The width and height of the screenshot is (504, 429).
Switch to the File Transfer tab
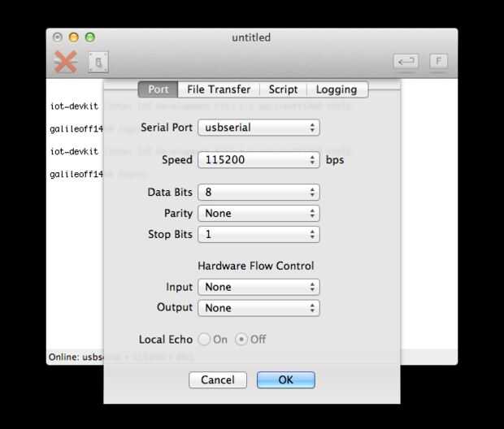[x=219, y=89]
